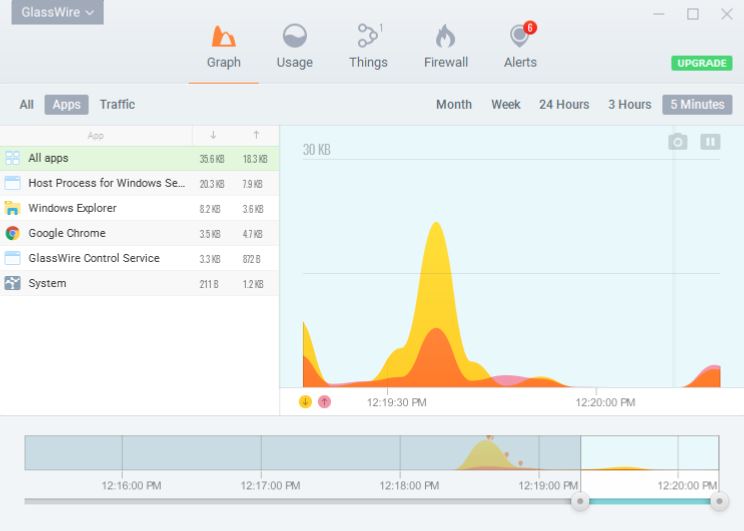Minimize the GlassWire window
The height and width of the screenshot is (531, 744).
(659, 14)
